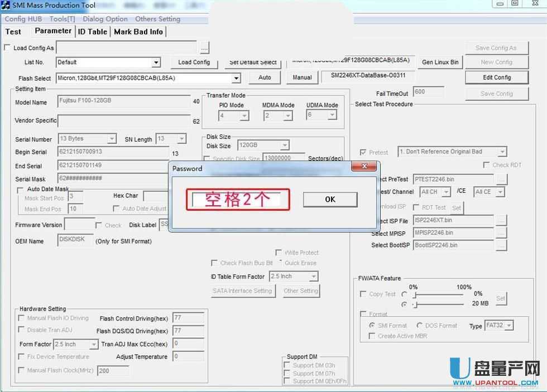Open ID Table Form Factor dropdown

314,277
